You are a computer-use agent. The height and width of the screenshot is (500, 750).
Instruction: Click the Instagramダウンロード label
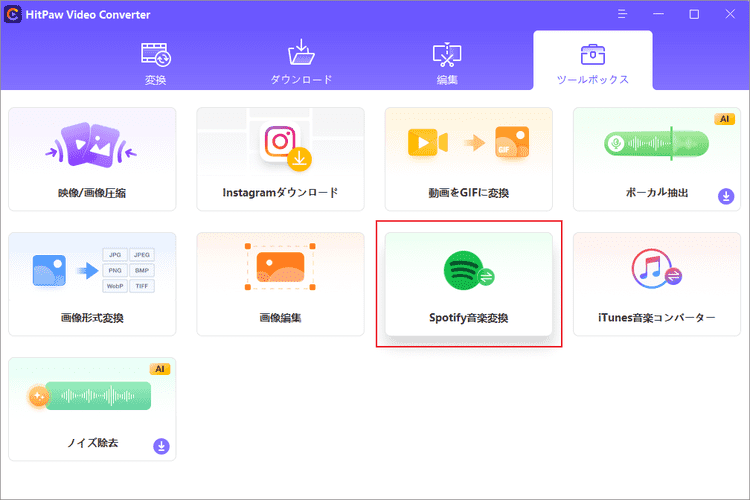pyautogui.click(x=280, y=193)
